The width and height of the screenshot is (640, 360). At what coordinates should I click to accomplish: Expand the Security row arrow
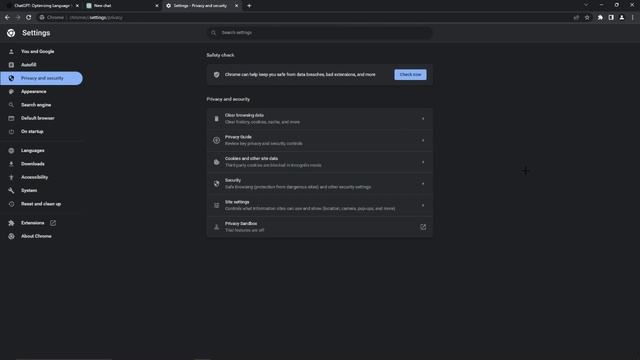(x=423, y=184)
